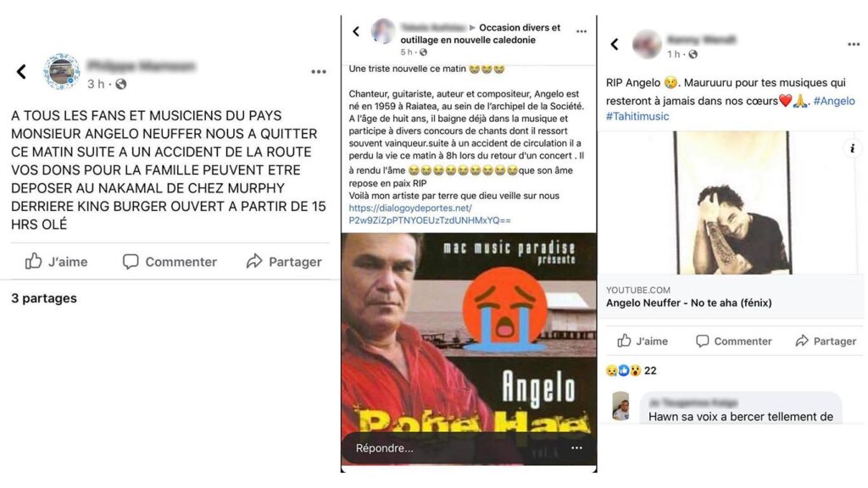Comment on the left post
The height and width of the screenshot is (488, 868).
click(170, 261)
